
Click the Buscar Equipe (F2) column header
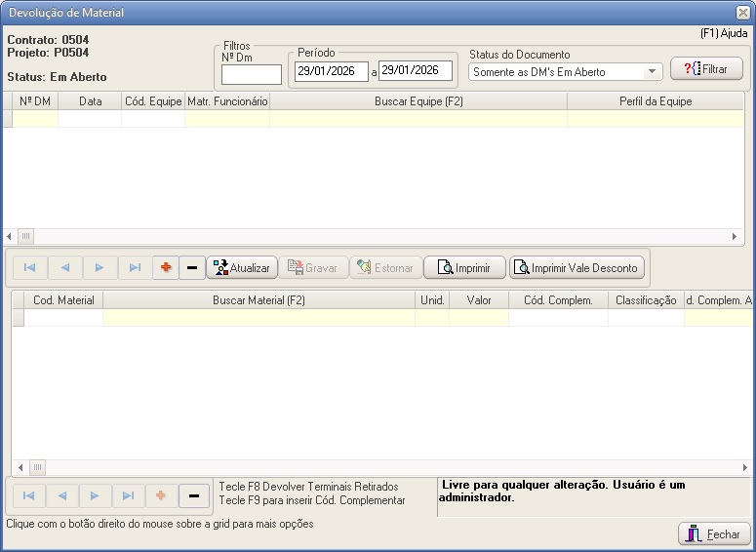(x=418, y=101)
